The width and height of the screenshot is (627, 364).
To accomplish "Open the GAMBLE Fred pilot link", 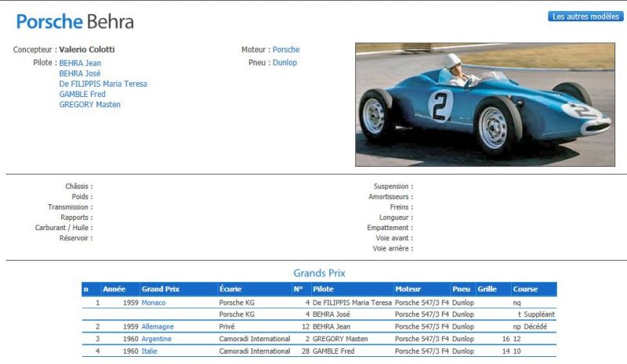I will point(82,94).
